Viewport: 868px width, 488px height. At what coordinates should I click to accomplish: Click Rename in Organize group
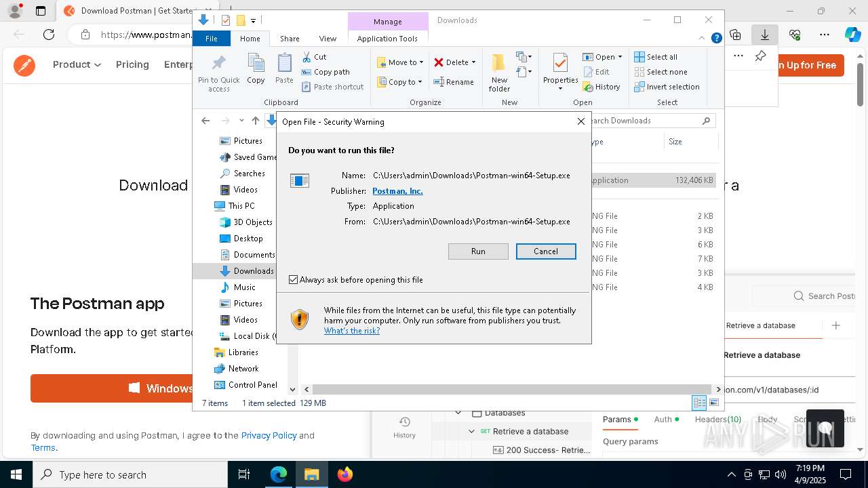tap(454, 82)
